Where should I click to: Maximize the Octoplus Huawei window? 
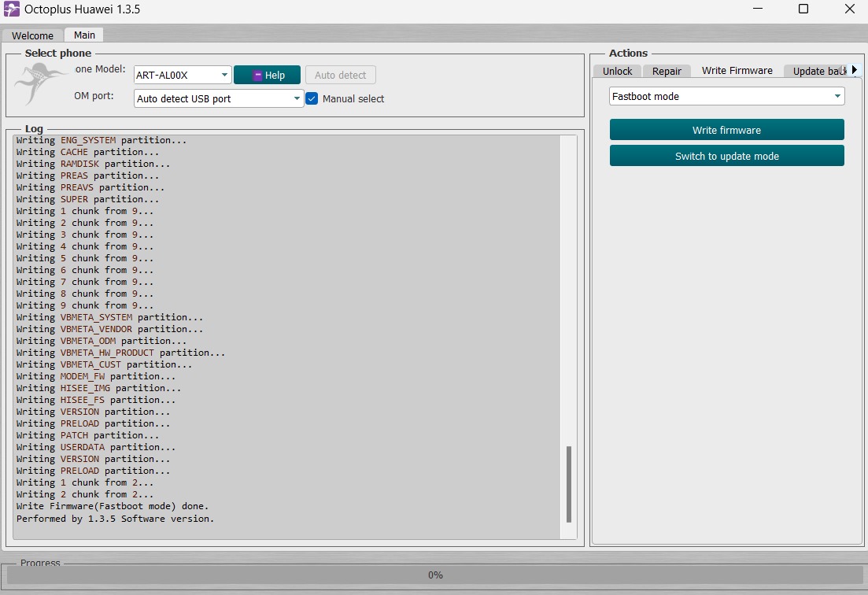click(803, 9)
